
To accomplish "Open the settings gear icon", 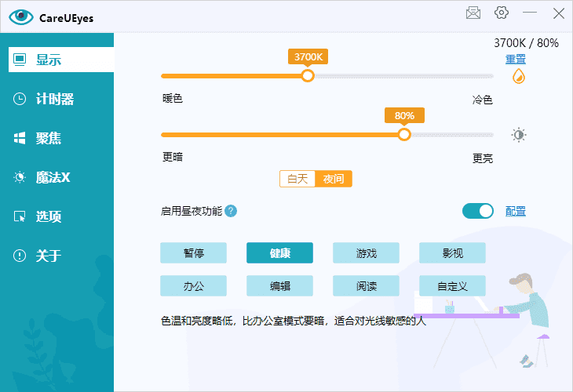I will 502,13.
